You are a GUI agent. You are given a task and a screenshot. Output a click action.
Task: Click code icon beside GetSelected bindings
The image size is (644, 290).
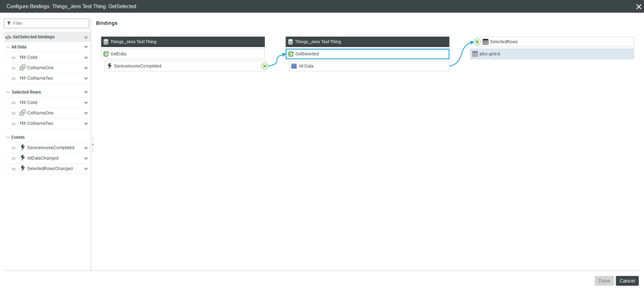(8, 37)
